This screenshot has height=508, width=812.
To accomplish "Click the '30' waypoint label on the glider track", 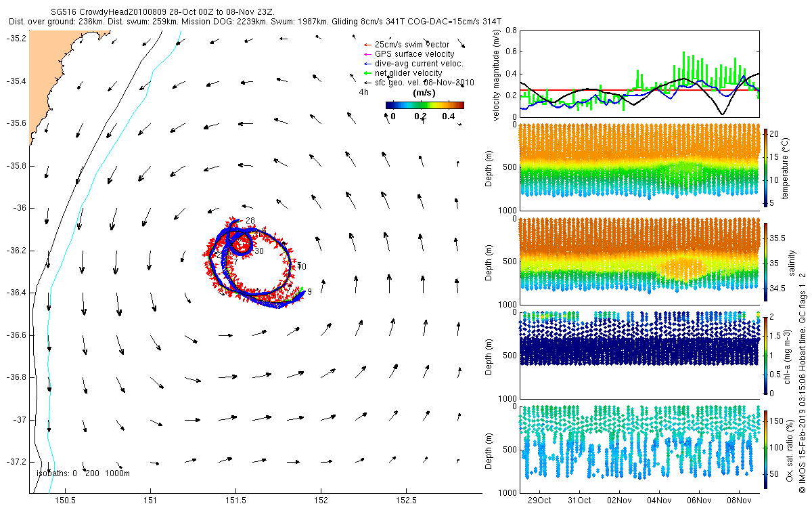I will [x=258, y=251].
